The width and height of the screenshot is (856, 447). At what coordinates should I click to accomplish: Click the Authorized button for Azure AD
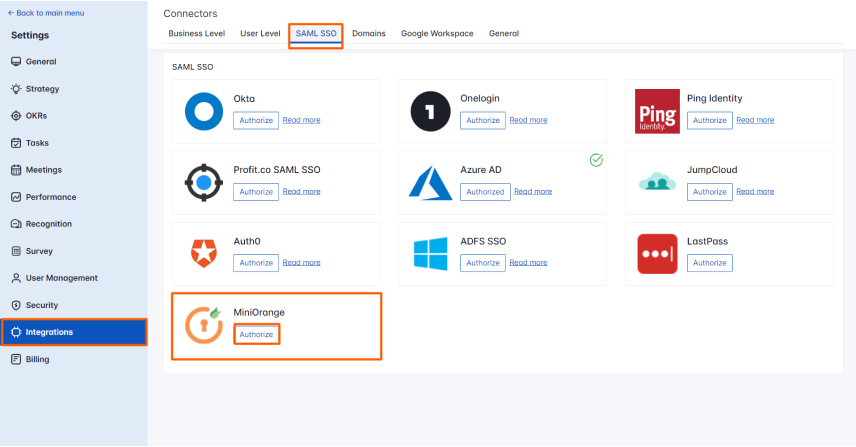pyautogui.click(x=485, y=192)
